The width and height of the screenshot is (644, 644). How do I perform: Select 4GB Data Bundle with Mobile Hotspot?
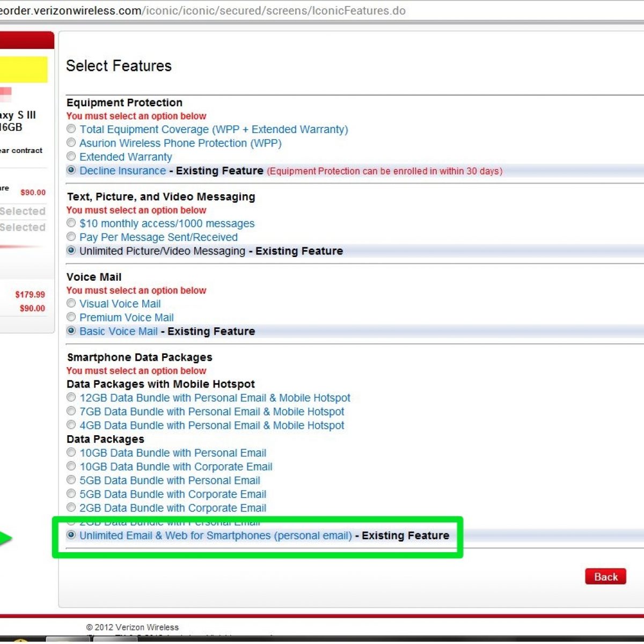(x=71, y=425)
